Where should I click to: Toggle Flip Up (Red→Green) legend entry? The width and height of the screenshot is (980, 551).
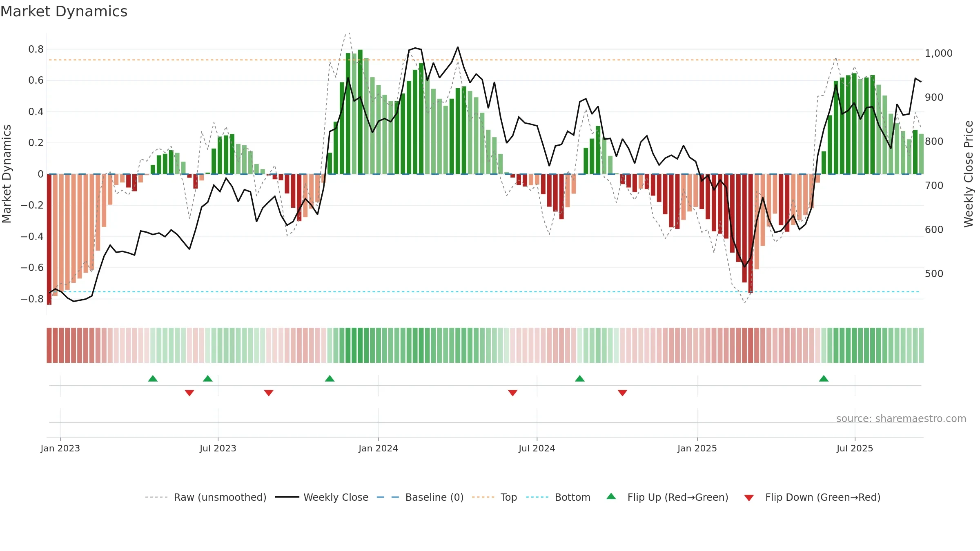click(668, 497)
